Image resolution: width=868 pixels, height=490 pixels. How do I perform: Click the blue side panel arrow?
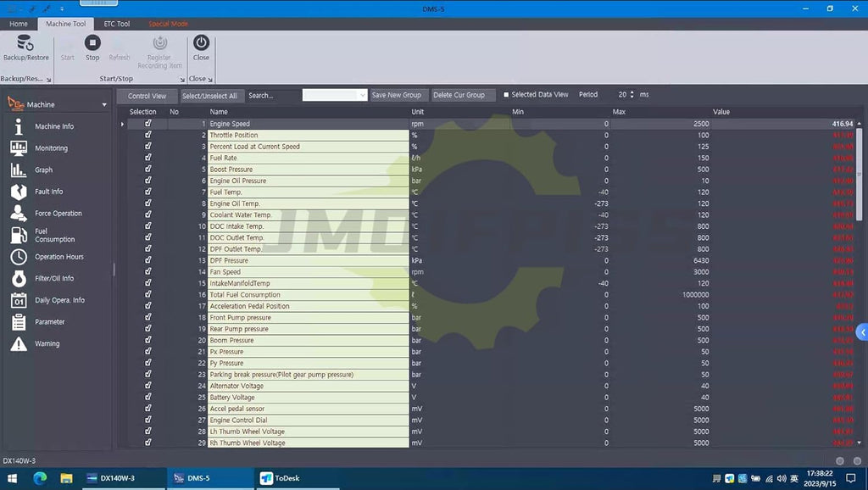pyautogui.click(x=862, y=332)
